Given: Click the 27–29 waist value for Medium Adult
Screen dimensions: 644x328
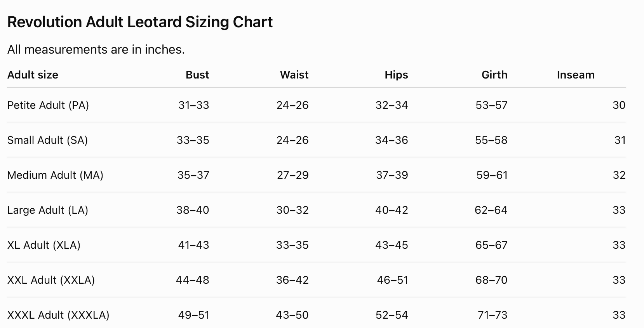Looking at the screenshot, I should click(x=293, y=175).
